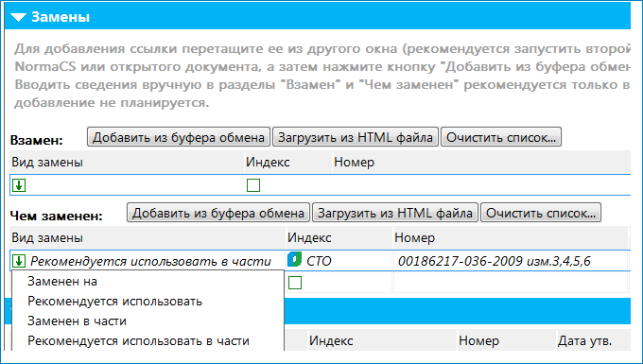Click the blue-green СТО document icon
The image size is (643, 364).
294,260
